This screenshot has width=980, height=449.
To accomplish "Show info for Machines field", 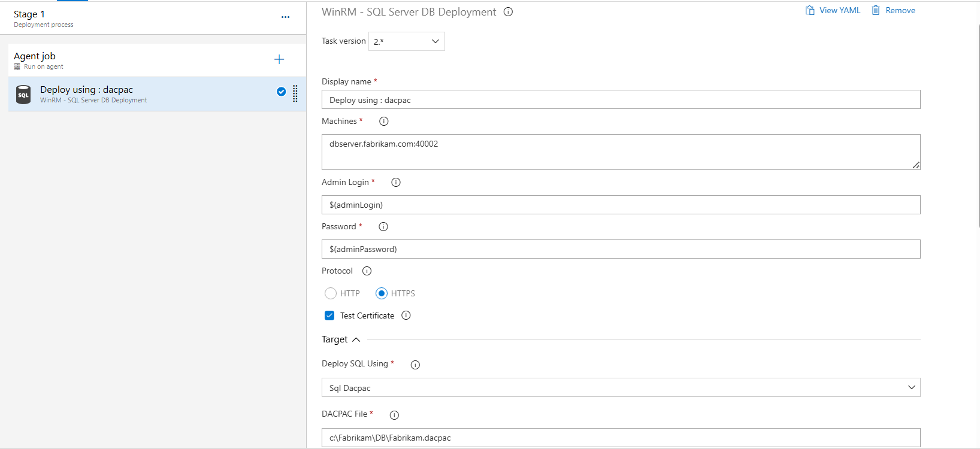I will click(384, 121).
